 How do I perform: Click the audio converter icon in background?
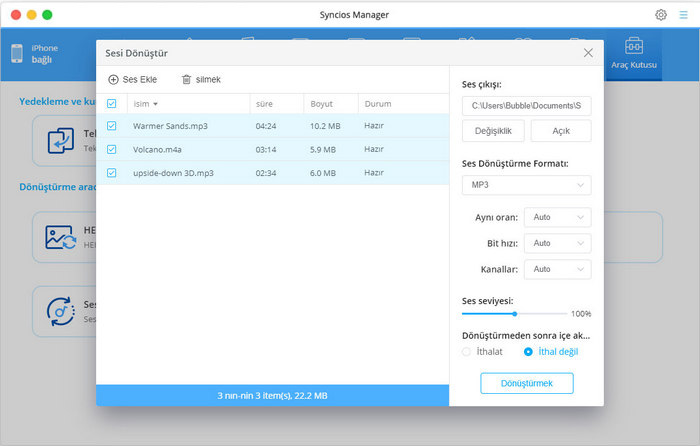click(61, 311)
